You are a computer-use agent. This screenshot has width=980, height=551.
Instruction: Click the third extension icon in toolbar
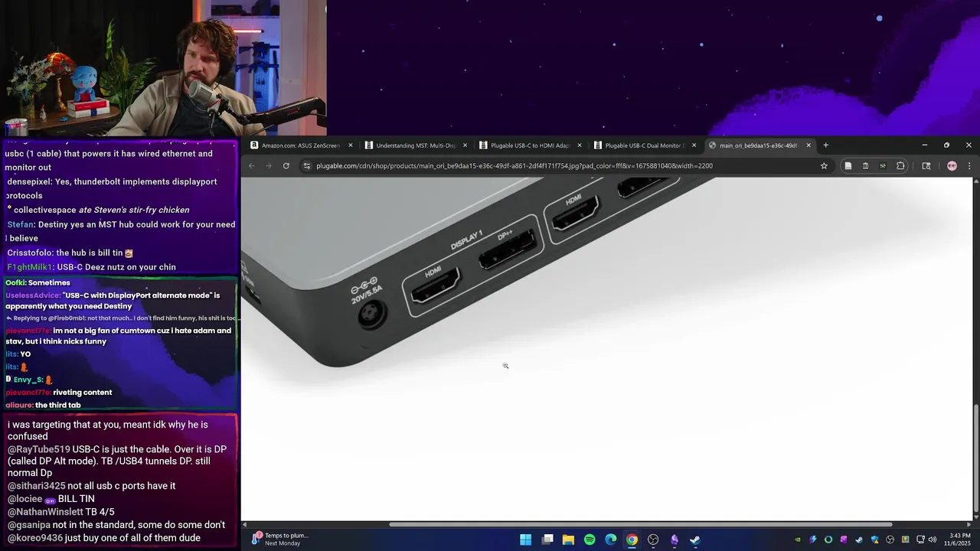point(883,165)
